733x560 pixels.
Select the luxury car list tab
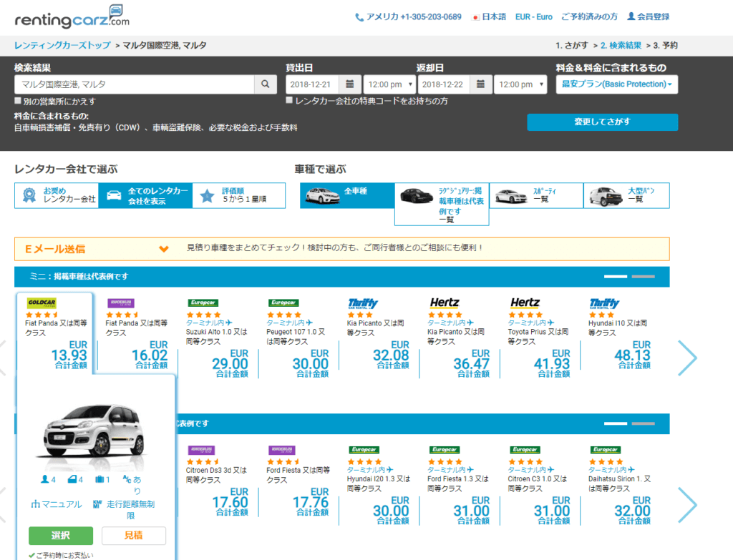(x=442, y=204)
